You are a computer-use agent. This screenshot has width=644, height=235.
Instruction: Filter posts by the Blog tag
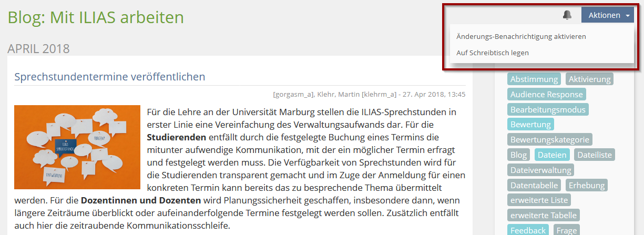coord(518,155)
